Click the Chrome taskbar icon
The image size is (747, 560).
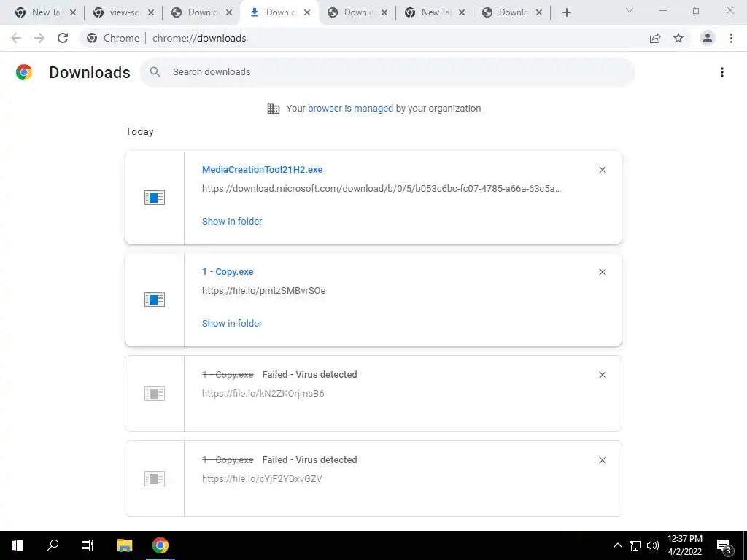[160, 545]
